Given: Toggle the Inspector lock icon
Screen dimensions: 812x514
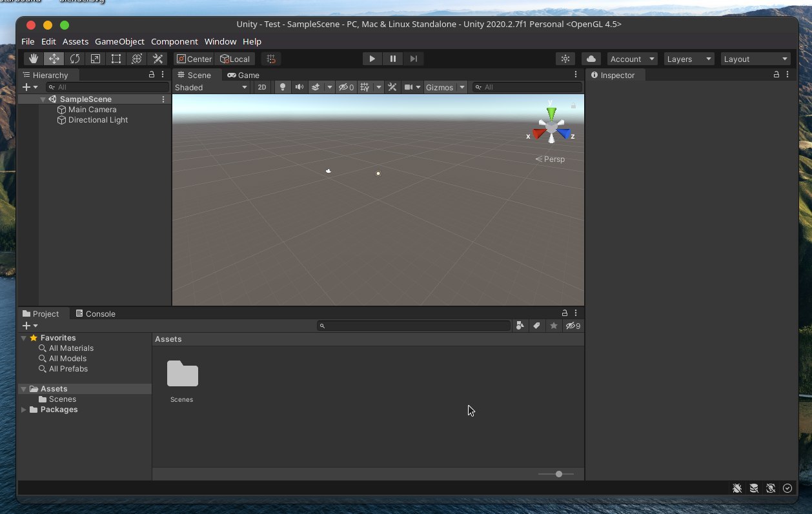Looking at the screenshot, I should coord(776,75).
